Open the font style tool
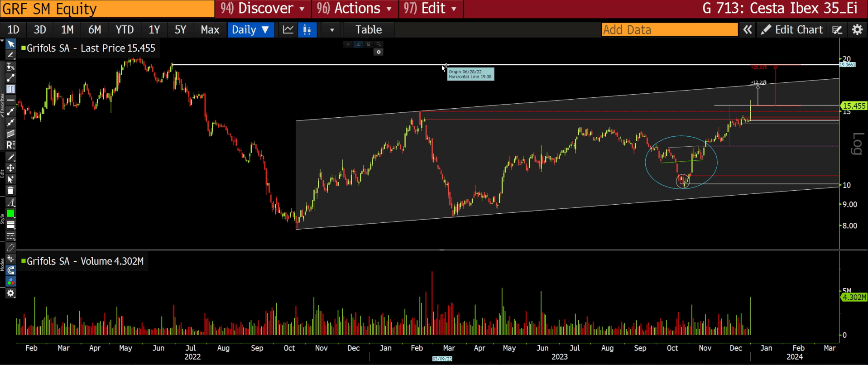Image resolution: width=868 pixels, height=365 pixels. pyautogui.click(x=10, y=202)
